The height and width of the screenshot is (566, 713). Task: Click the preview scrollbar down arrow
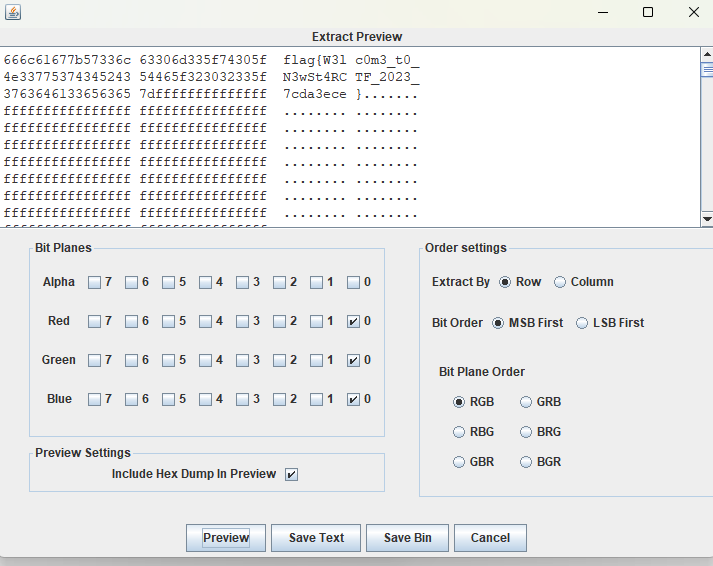click(x=707, y=219)
